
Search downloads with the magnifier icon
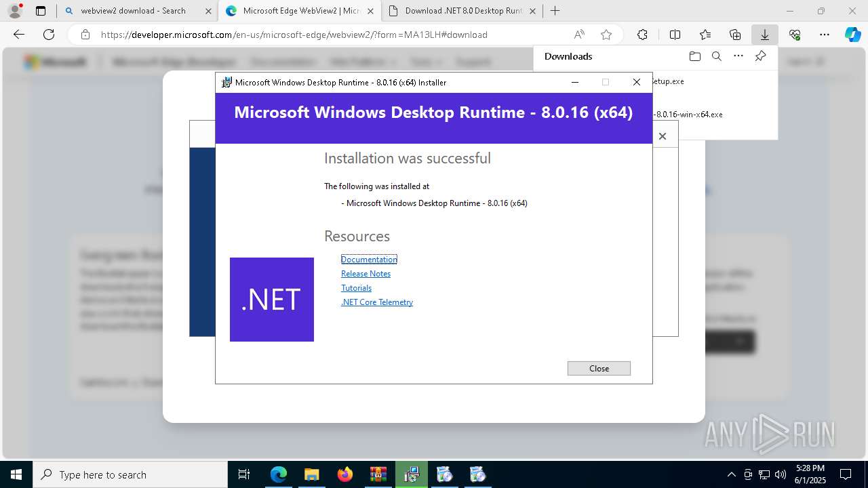click(716, 56)
